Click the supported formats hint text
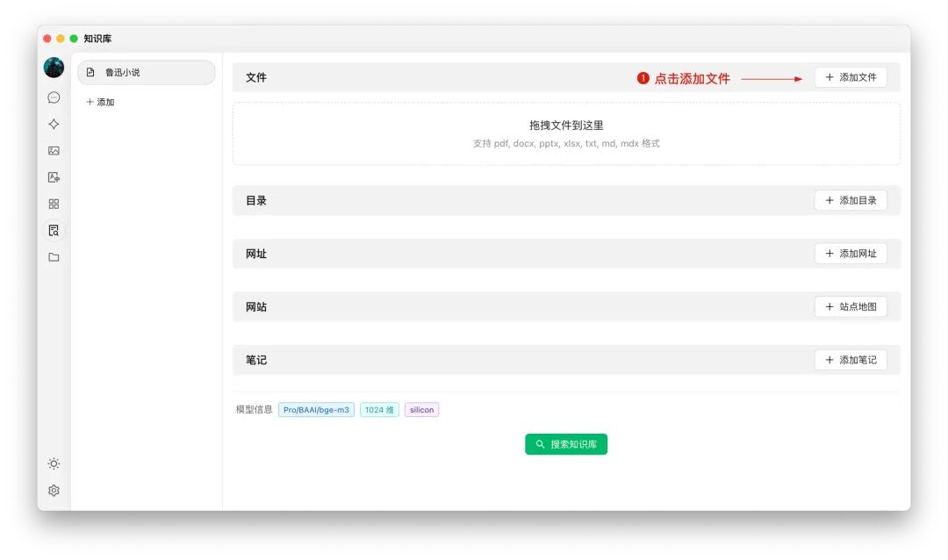 pos(566,144)
